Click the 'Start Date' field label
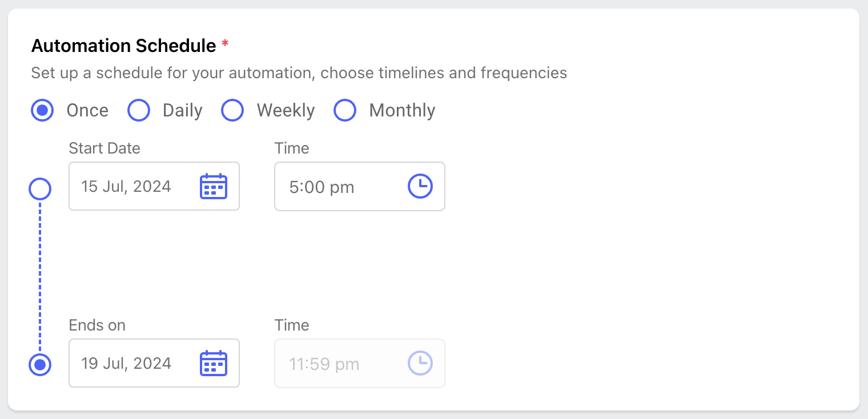The width and height of the screenshot is (868, 419). pos(105,148)
